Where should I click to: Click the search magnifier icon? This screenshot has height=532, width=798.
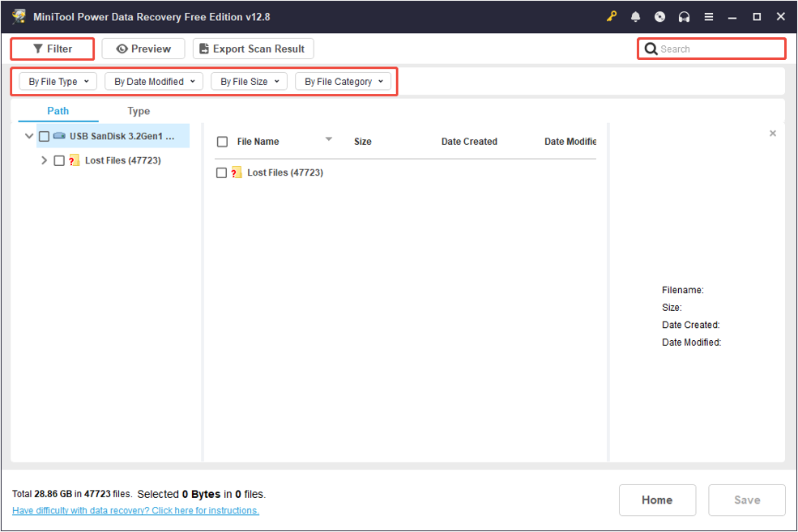(x=651, y=49)
